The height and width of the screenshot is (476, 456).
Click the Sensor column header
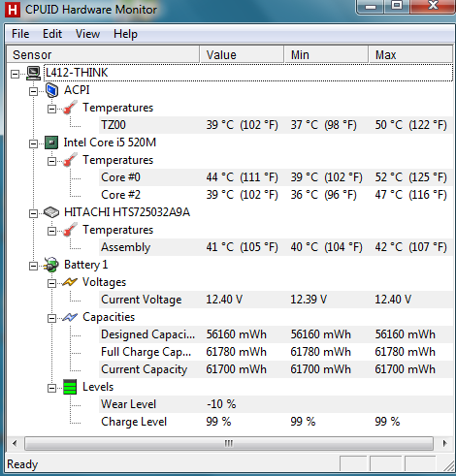click(103, 54)
